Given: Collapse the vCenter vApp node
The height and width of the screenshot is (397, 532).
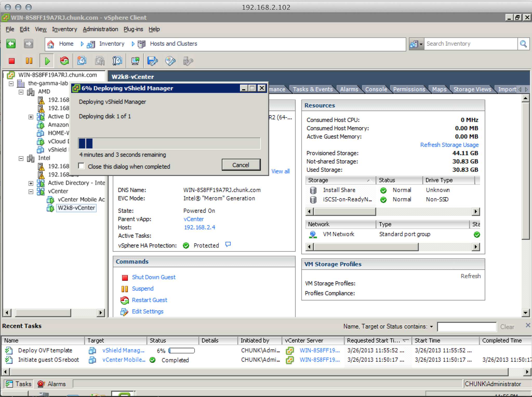Looking at the screenshot, I should (x=31, y=191).
